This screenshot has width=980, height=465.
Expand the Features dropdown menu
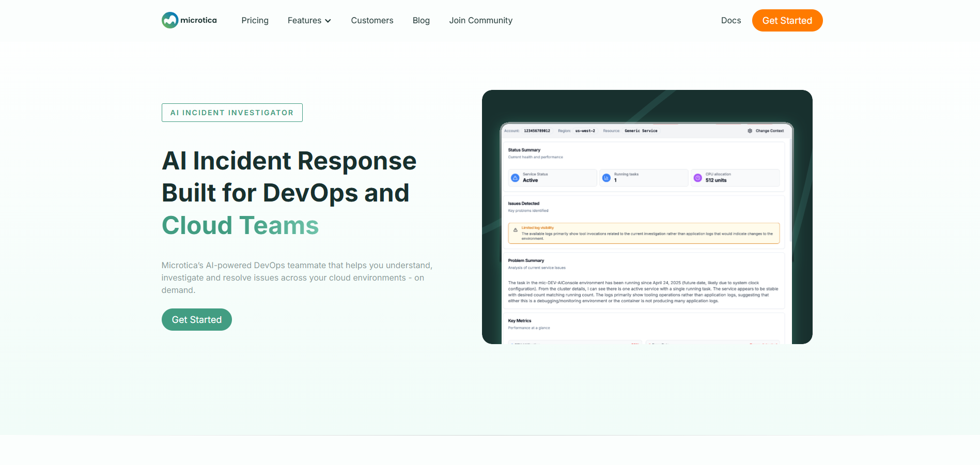click(309, 20)
